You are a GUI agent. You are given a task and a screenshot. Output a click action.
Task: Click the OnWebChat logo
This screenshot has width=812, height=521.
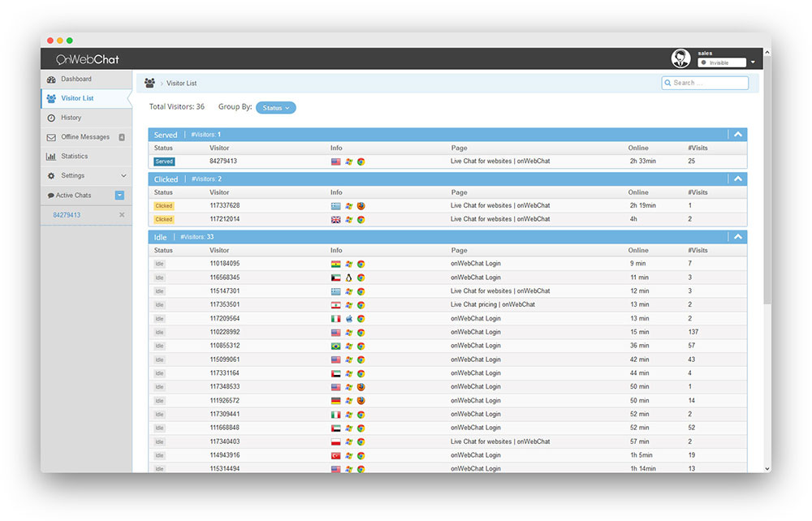88,59
